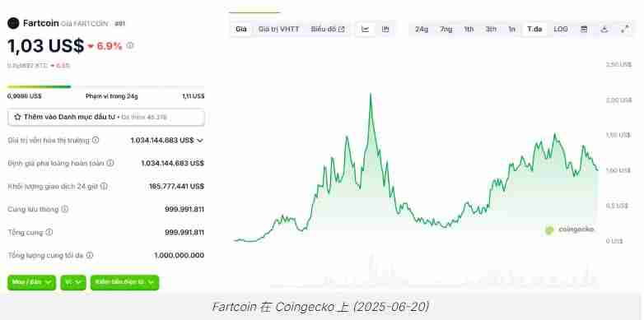This screenshot has width=644, height=320.
Task: Switch to line chart view icon
Action: [x=365, y=29]
